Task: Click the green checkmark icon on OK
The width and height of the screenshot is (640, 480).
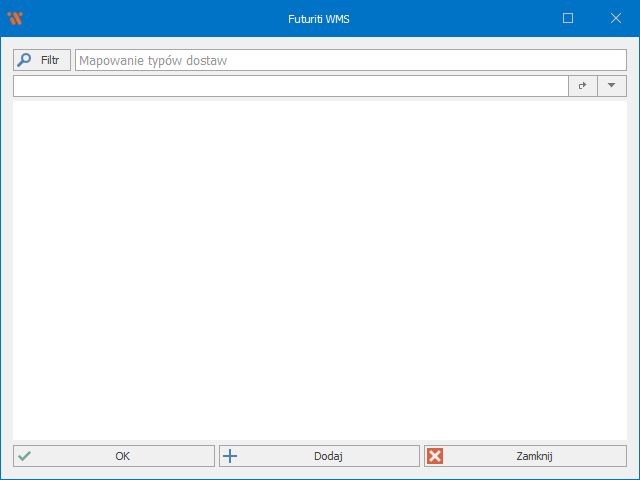Action: [25, 456]
